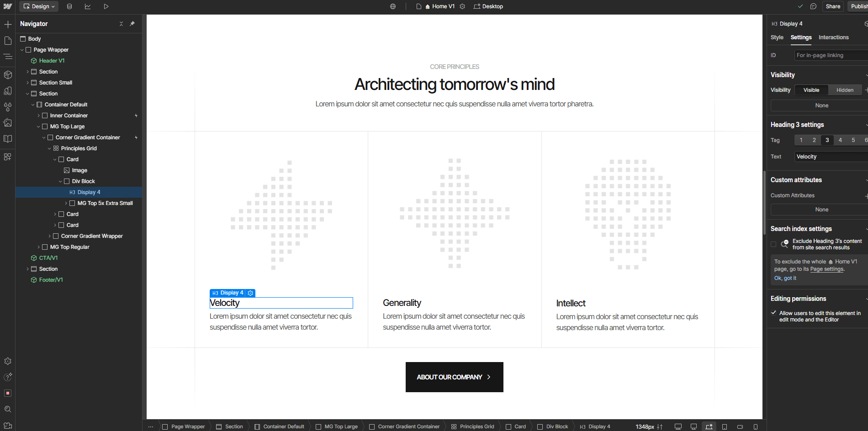The width and height of the screenshot is (868, 431).
Task: Open the Page settings link
Action: (x=826, y=269)
